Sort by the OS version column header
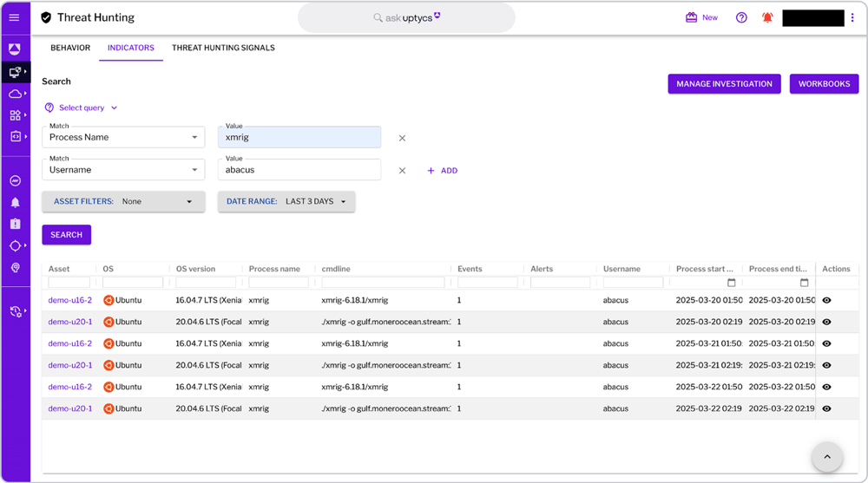Image resolution: width=868 pixels, height=483 pixels. click(x=195, y=269)
